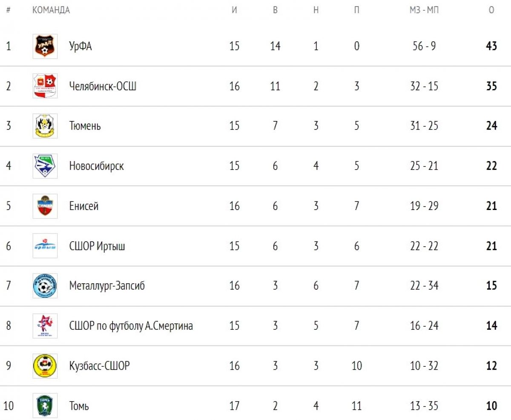
Task: Click the Томь team name
Action: 79,406
